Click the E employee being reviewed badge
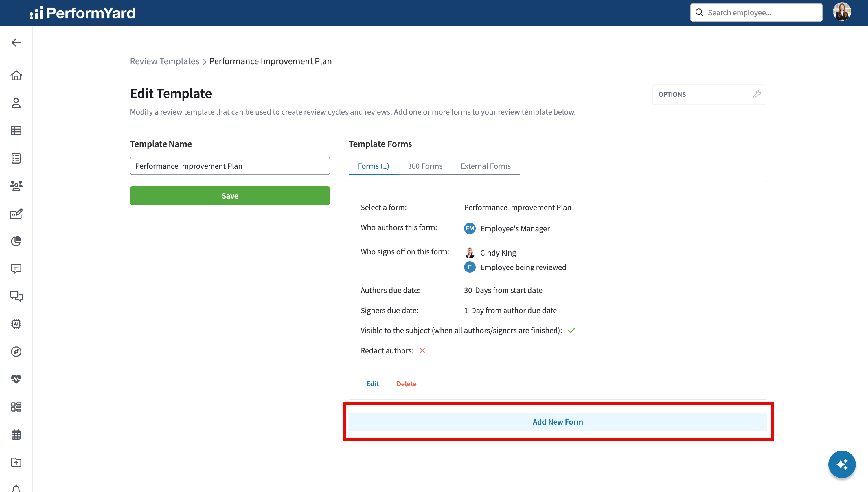Image resolution: width=868 pixels, height=492 pixels. point(470,267)
